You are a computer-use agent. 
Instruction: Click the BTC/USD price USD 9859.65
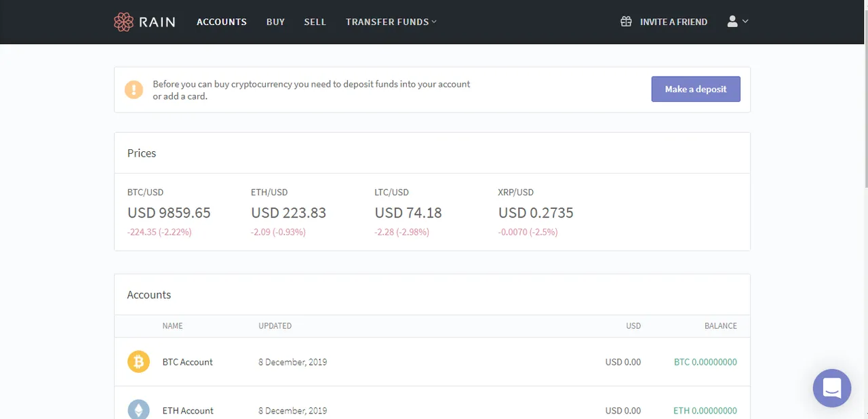[169, 213]
